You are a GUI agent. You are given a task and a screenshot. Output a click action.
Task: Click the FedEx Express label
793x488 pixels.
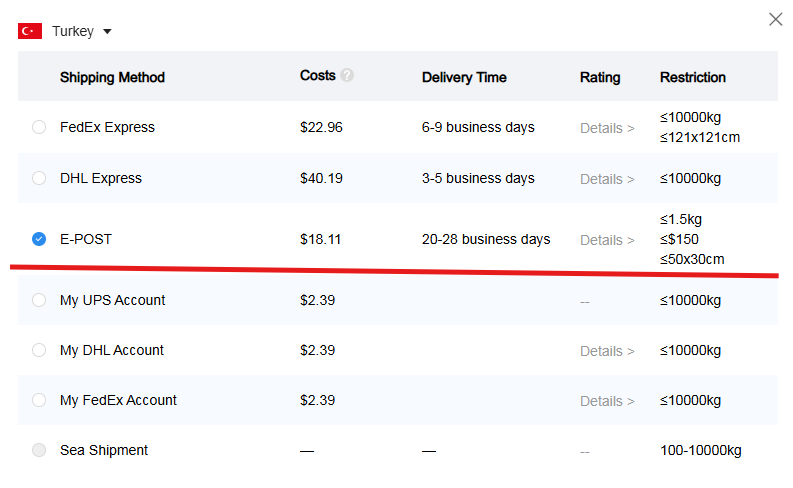point(107,127)
